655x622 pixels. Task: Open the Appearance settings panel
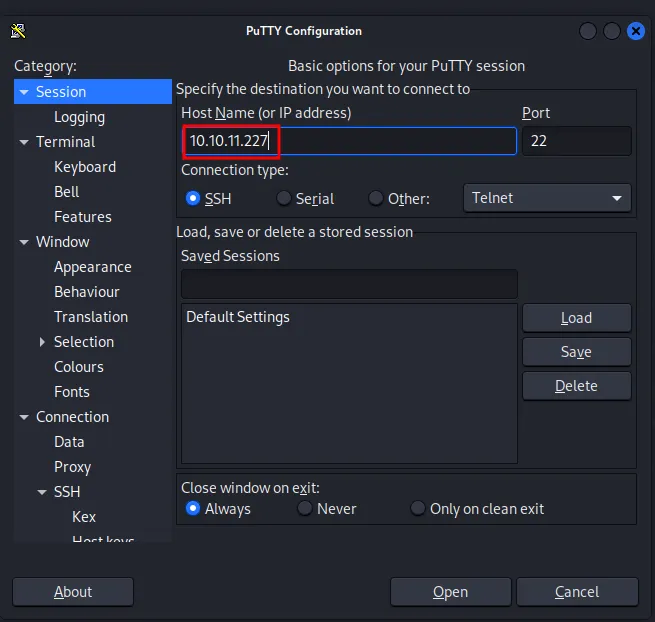93,267
